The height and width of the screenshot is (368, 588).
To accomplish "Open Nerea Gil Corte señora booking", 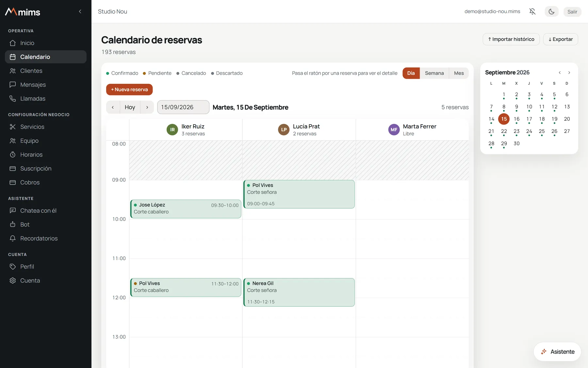I will [x=299, y=292].
